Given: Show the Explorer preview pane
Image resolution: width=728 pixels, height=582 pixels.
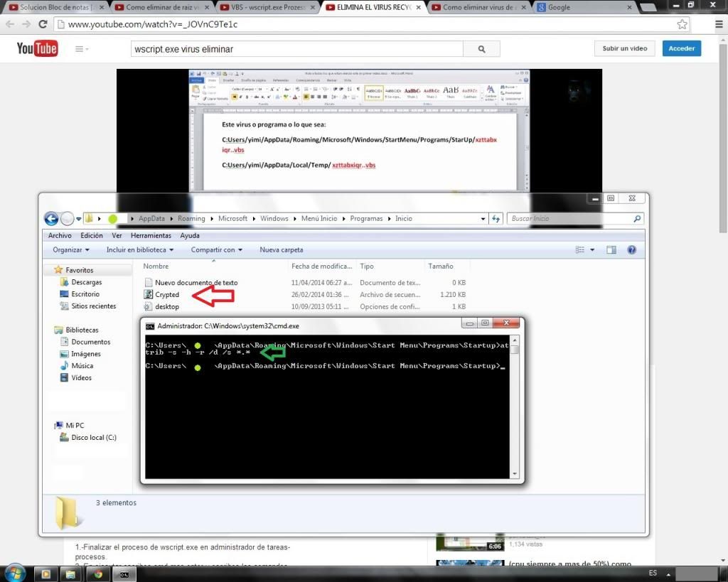Looking at the screenshot, I should 611,249.
